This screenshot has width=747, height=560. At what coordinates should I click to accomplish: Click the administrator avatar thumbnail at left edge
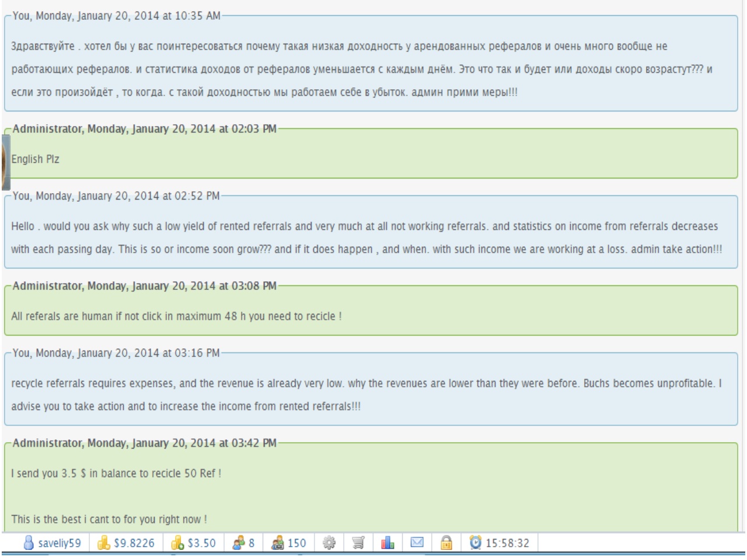click(x=5, y=160)
